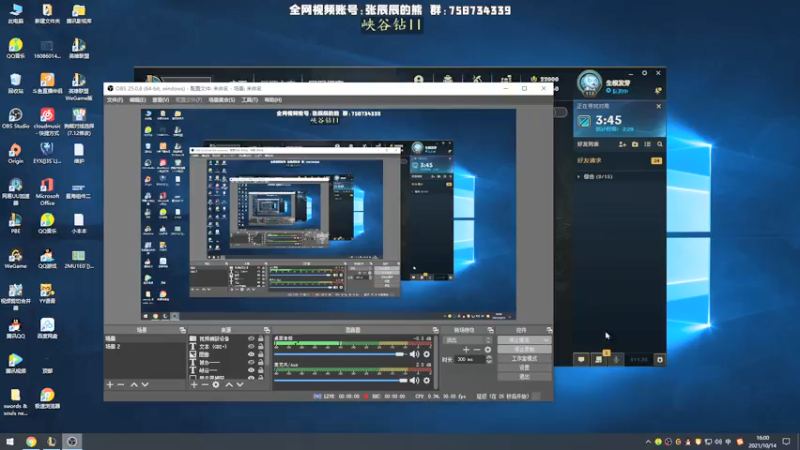Remove the selected source with the Sources minus icon
The image size is (800, 450).
pyautogui.click(x=205, y=385)
